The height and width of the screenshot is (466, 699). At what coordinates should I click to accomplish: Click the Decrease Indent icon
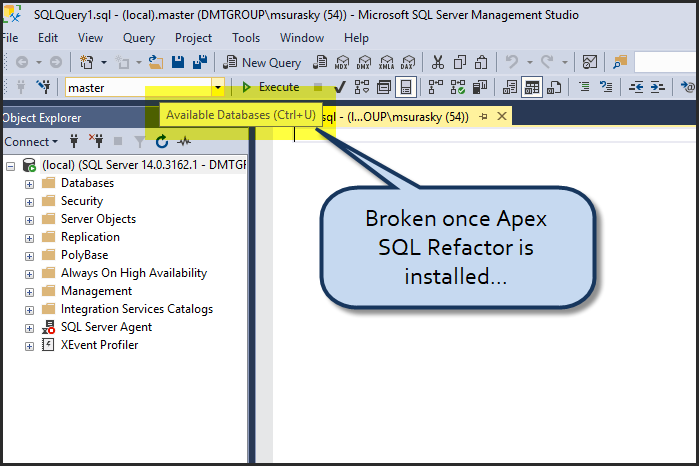pos(636,87)
